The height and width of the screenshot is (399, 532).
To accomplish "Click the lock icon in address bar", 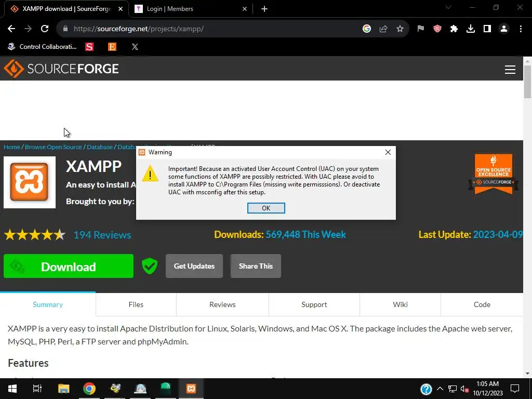I will tap(65, 29).
